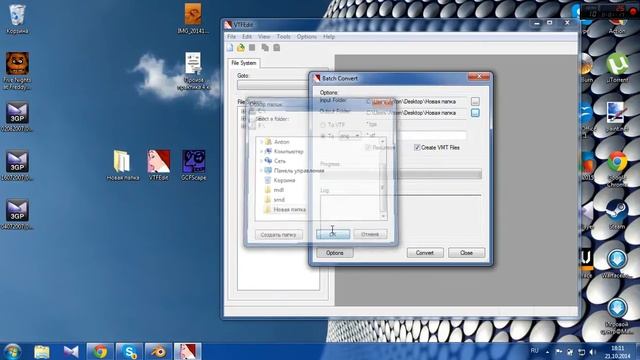Select the mdl folder in the tree
The height and width of the screenshot is (360, 640).
coord(279,190)
